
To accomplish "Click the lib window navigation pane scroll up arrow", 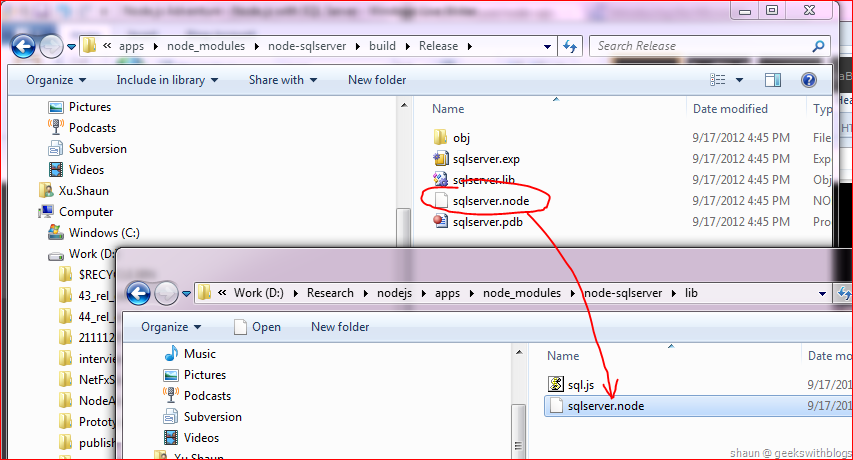I will (x=519, y=352).
